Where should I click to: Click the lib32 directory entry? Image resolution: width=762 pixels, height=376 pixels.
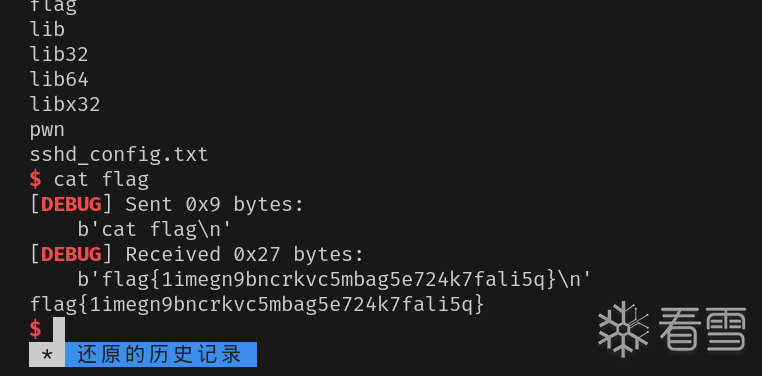[59, 54]
